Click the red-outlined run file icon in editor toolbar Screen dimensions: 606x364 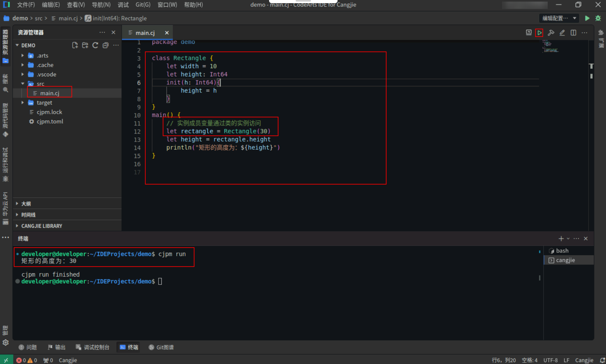coord(539,33)
